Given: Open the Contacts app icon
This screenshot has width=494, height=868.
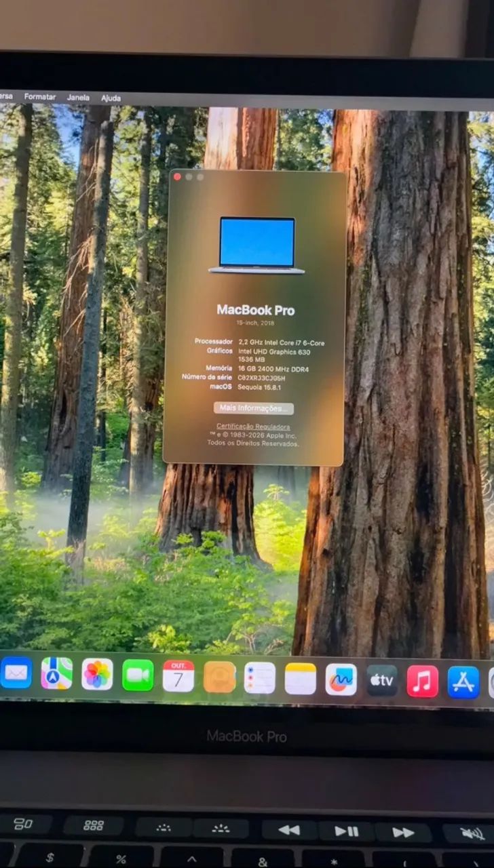Looking at the screenshot, I should [219, 677].
